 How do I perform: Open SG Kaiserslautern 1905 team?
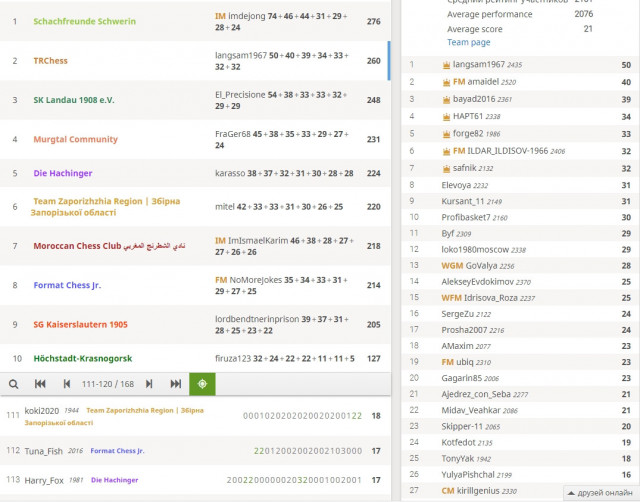(x=80, y=325)
